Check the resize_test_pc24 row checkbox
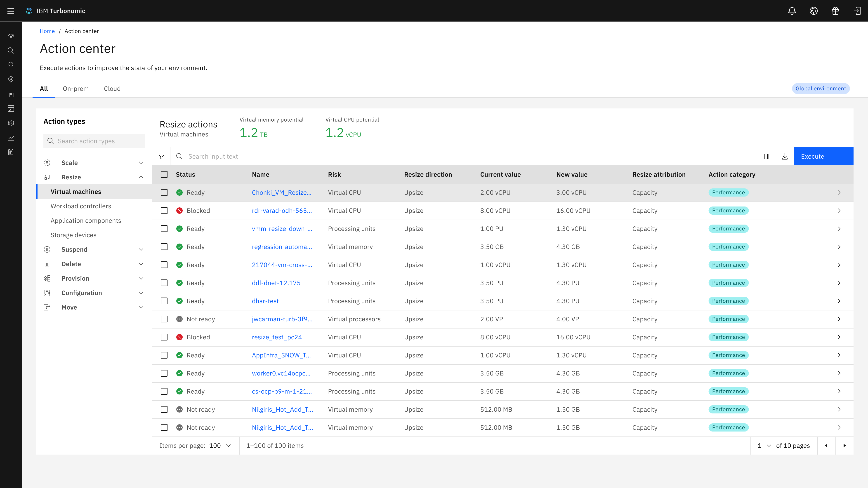Viewport: 868px width, 488px height. pyautogui.click(x=164, y=337)
